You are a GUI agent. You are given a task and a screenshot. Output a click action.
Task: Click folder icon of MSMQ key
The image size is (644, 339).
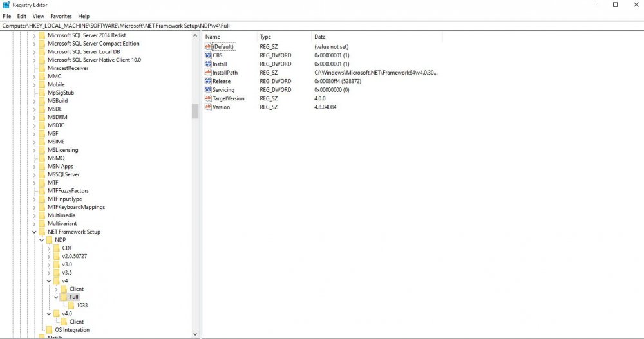42,158
